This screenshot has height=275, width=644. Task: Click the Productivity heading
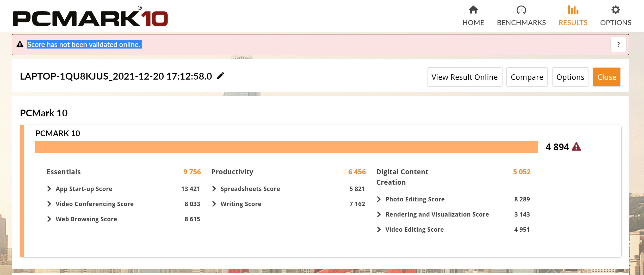(x=232, y=172)
